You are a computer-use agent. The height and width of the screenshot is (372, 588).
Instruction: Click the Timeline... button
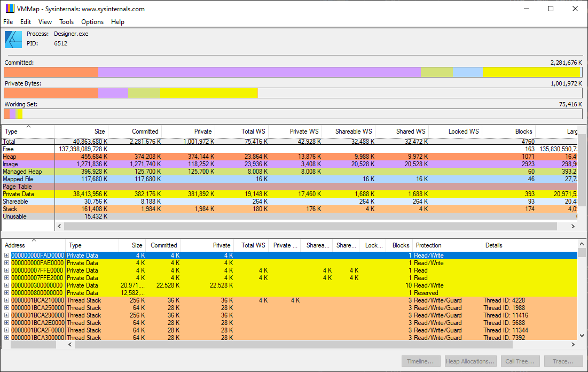(x=422, y=361)
